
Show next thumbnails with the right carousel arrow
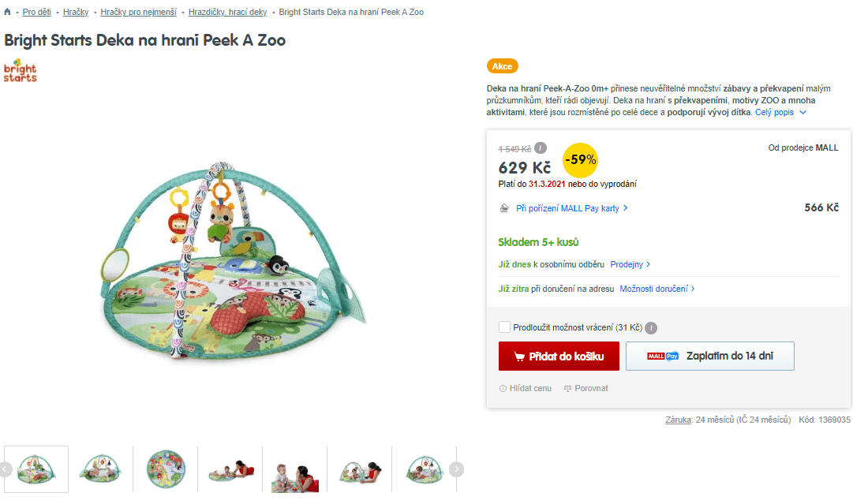[x=456, y=469]
